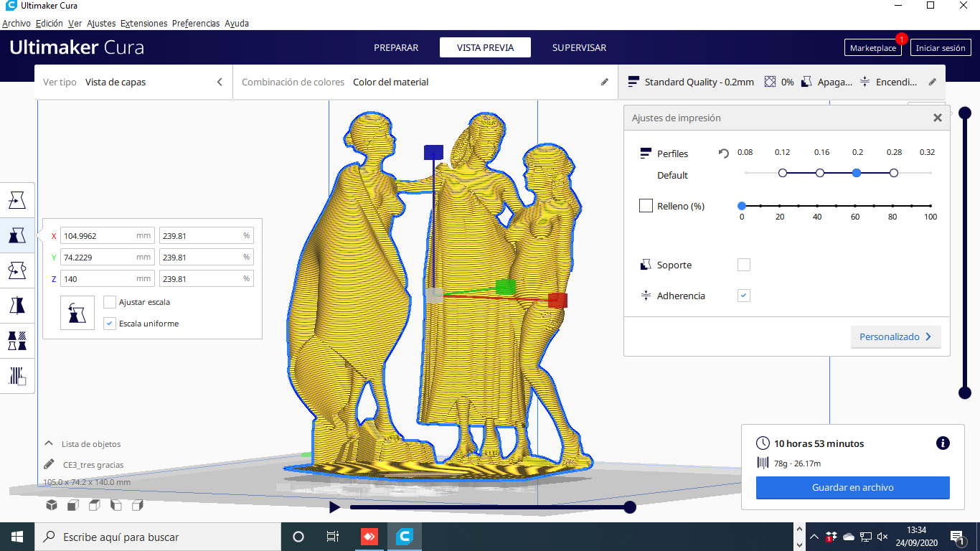Collapse the Standard Quality print settings header
This screenshot has width=980, height=551.
(782, 83)
